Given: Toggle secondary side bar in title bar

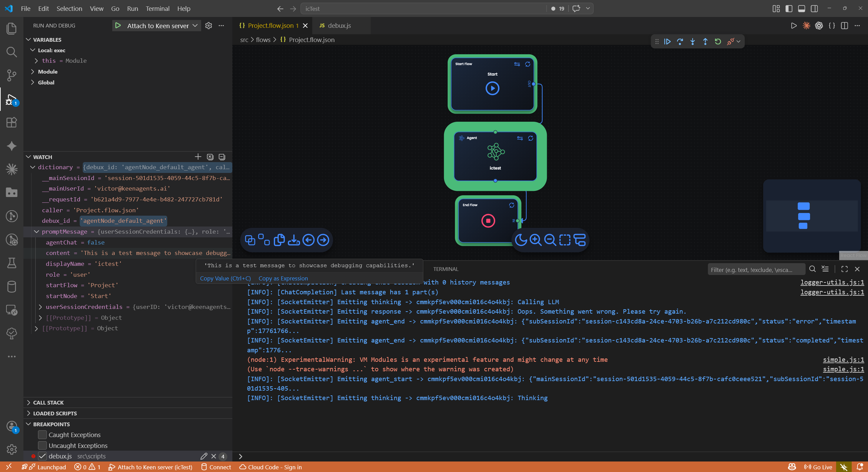Looking at the screenshot, I should pos(814,8).
